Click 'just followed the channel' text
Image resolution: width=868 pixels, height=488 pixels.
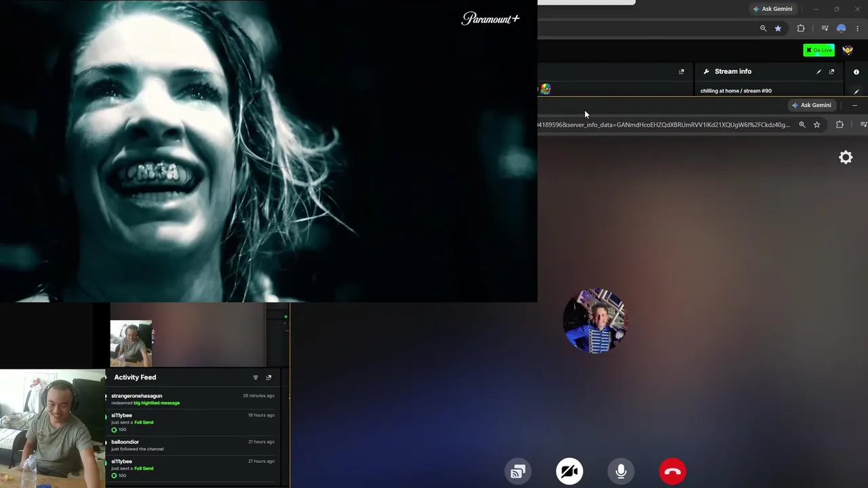[x=137, y=449]
